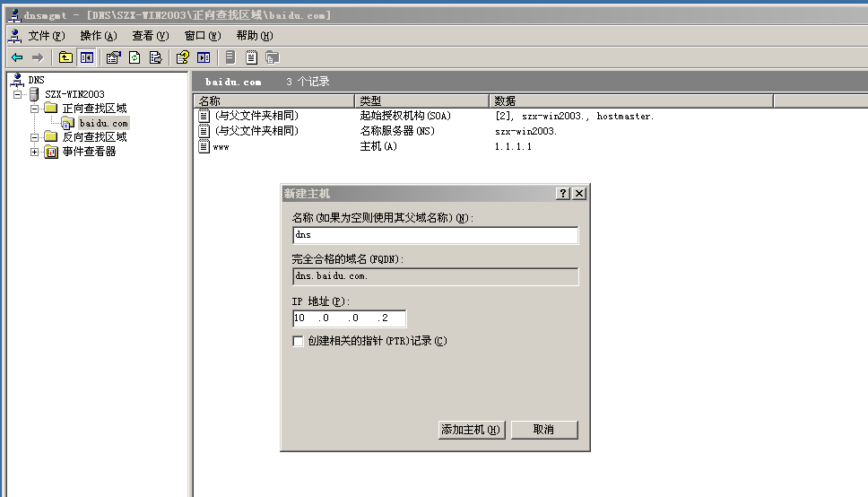Sort by the 数据 column header
Screen dimensions: 868x497
click(x=631, y=100)
